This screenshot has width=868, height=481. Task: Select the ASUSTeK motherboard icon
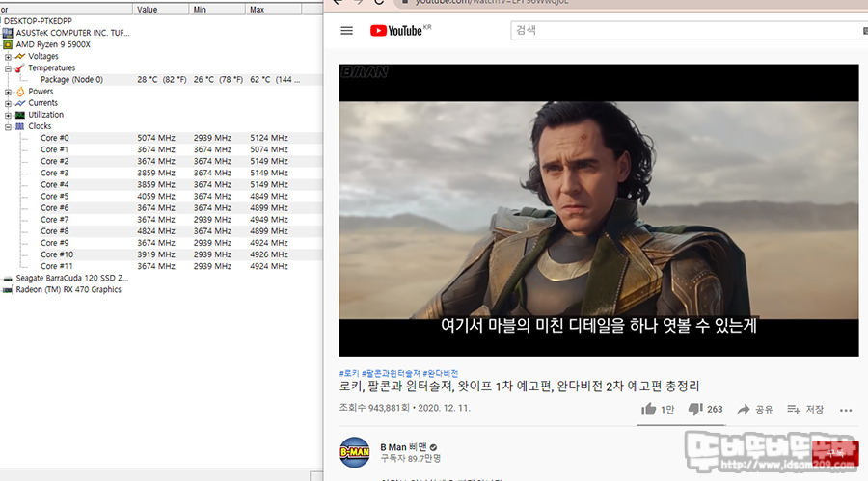(8, 33)
